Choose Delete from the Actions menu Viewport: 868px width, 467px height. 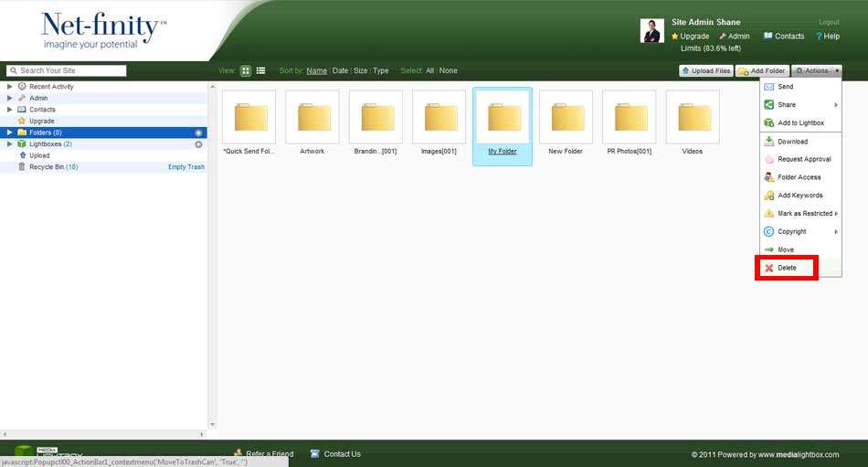(786, 268)
